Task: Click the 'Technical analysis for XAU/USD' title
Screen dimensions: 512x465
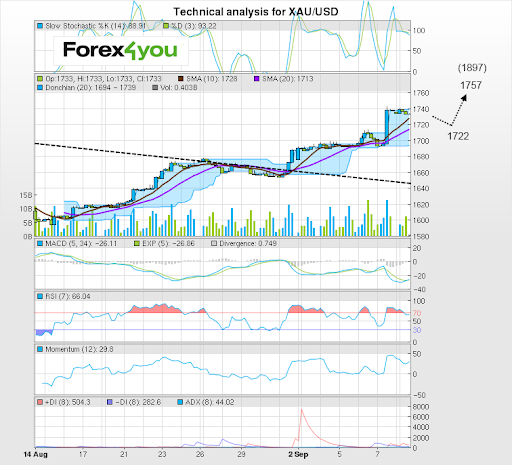Action: point(256,12)
